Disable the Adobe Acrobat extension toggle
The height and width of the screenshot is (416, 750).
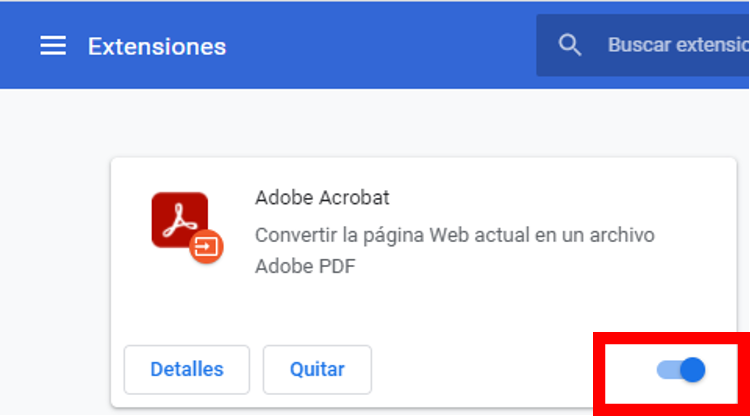[681, 370]
